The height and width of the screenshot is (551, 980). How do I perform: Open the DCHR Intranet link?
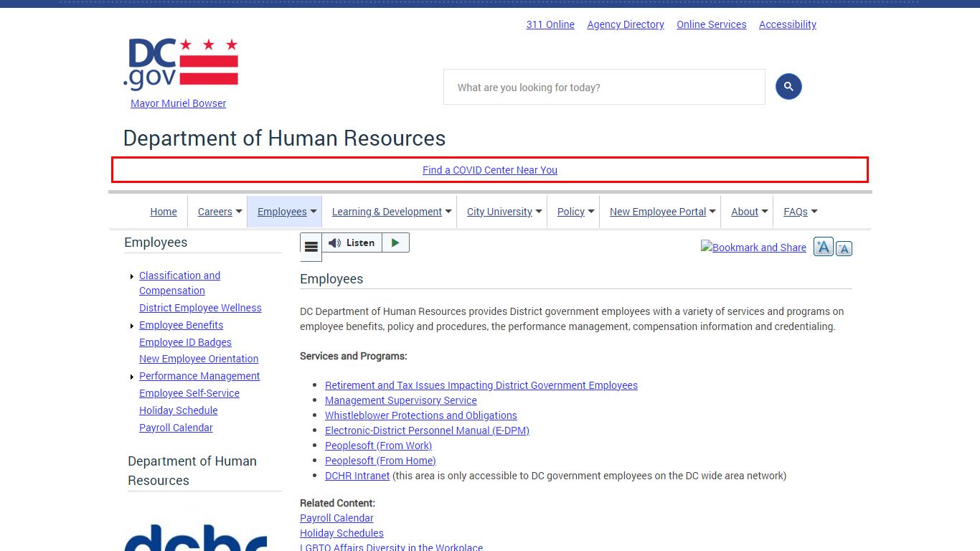pos(357,476)
